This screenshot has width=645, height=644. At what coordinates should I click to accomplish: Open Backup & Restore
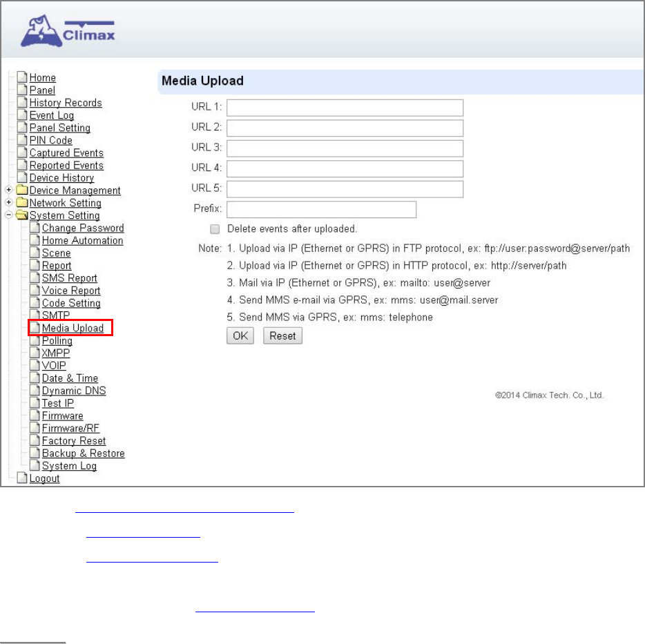point(83,453)
